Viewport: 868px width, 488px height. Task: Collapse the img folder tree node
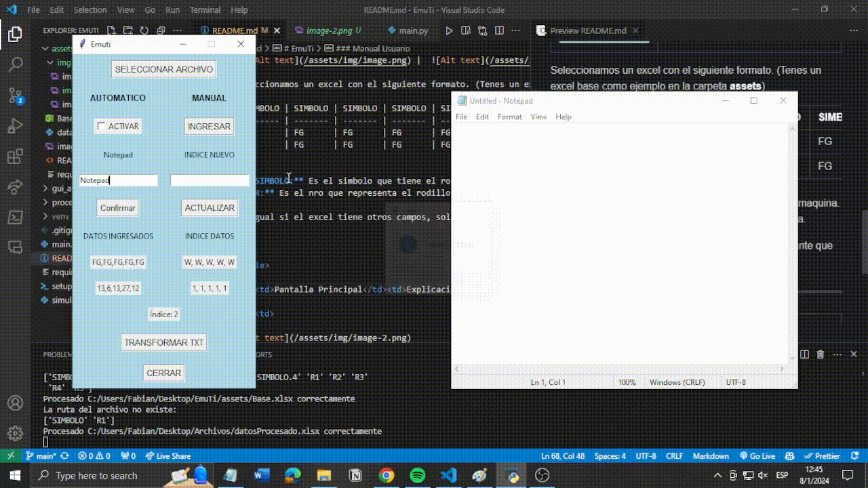click(51, 62)
